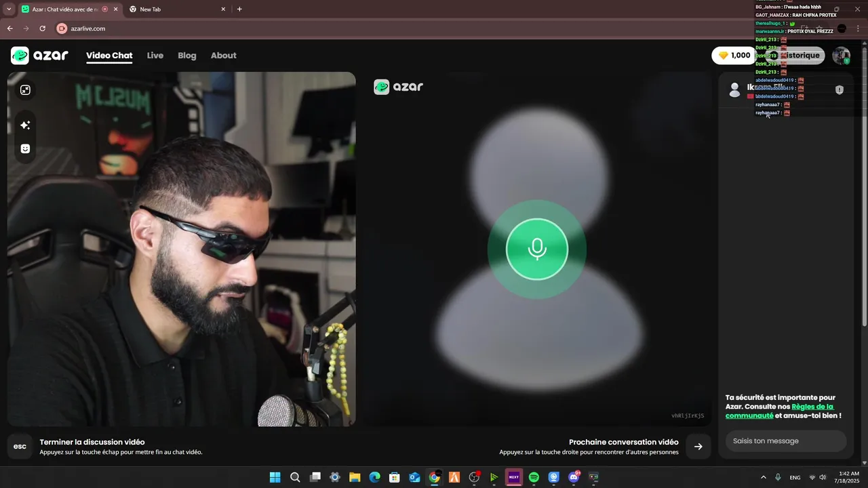Image resolution: width=868 pixels, height=488 pixels.
Task: Click the Saisis ton message input field
Action: point(786,441)
